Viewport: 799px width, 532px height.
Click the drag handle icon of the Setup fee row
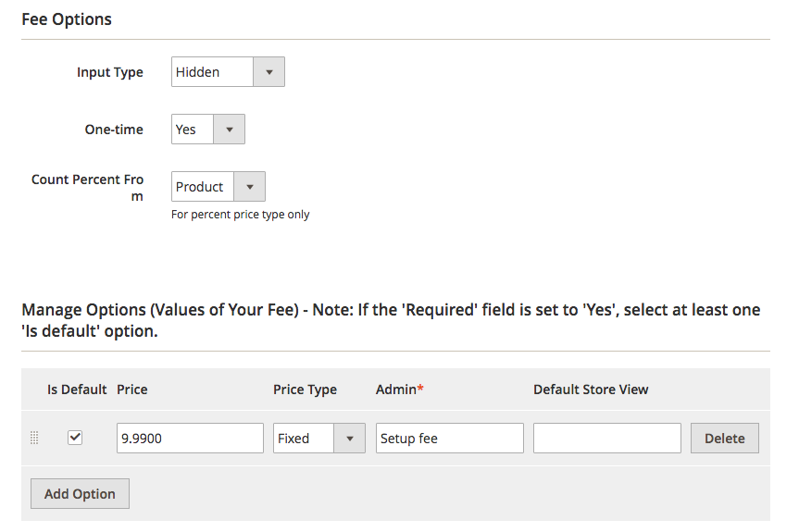pyautogui.click(x=34, y=438)
